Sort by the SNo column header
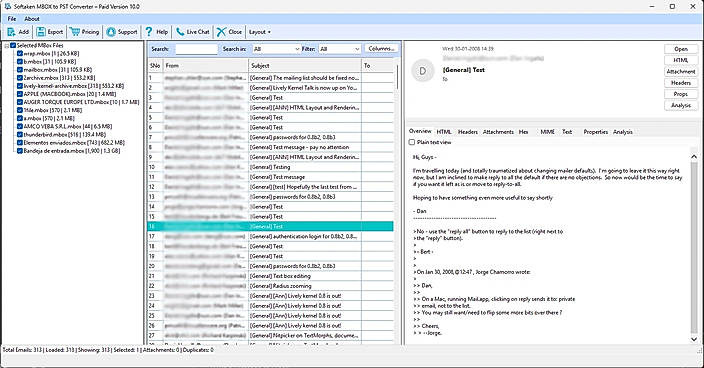 (x=155, y=66)
